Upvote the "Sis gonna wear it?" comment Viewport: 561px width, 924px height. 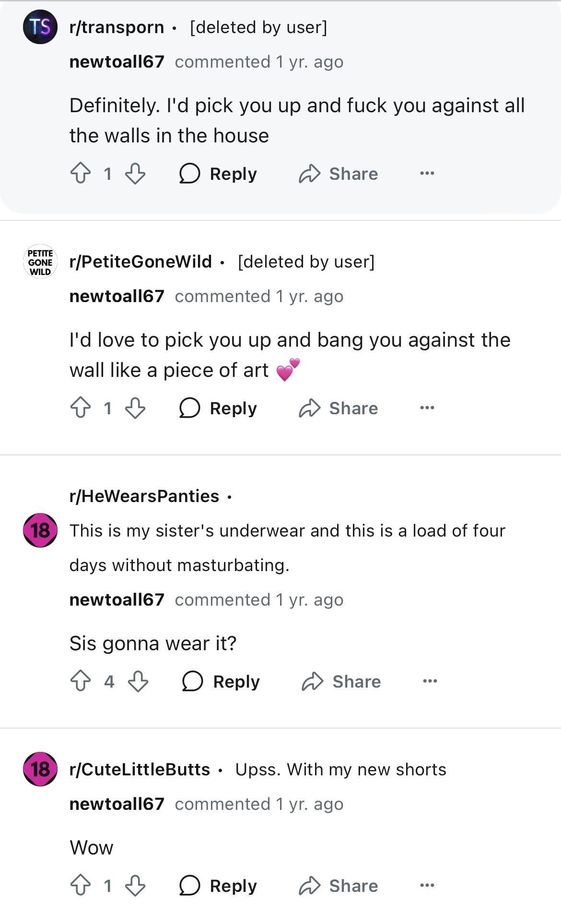point(81,681)
